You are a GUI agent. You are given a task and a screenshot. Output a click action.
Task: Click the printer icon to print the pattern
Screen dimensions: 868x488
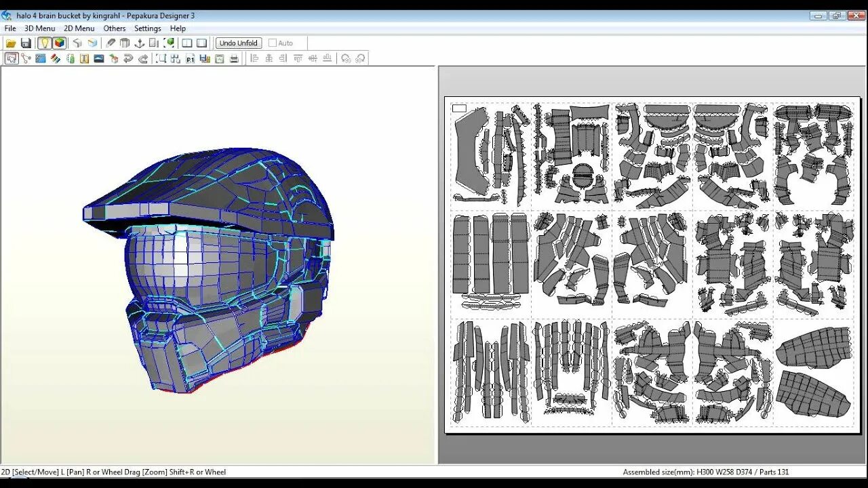235,58
